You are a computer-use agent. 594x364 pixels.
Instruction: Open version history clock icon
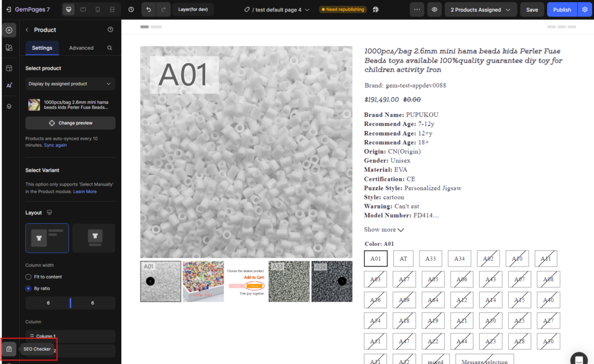coord(131,9)
